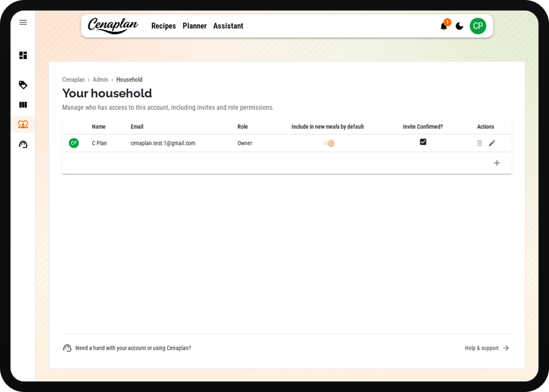Image resolution: width=549 pixels, height=392 pixels.
Task: Toggle include in new meals switch
Action: tap(328, 143)
